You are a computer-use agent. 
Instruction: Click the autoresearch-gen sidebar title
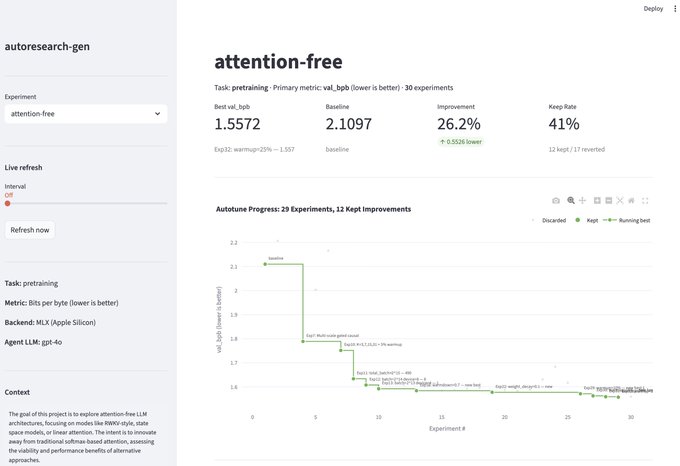pos(47,46)
